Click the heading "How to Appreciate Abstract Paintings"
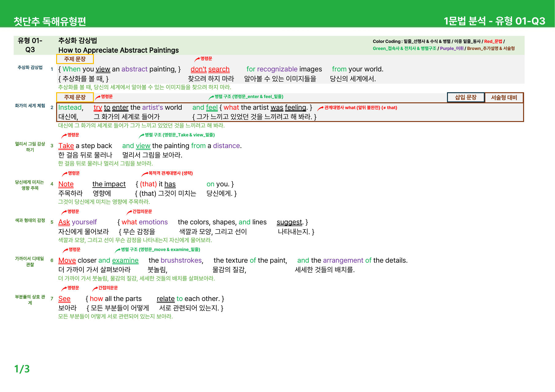Screen dimensions: 555x392 pos(118,50)
